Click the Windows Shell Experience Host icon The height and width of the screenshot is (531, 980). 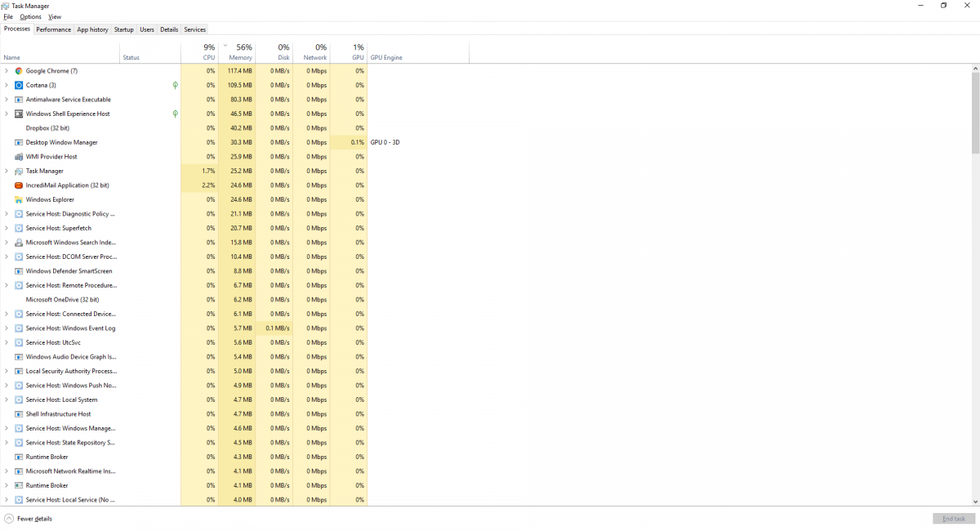(19, 114)
